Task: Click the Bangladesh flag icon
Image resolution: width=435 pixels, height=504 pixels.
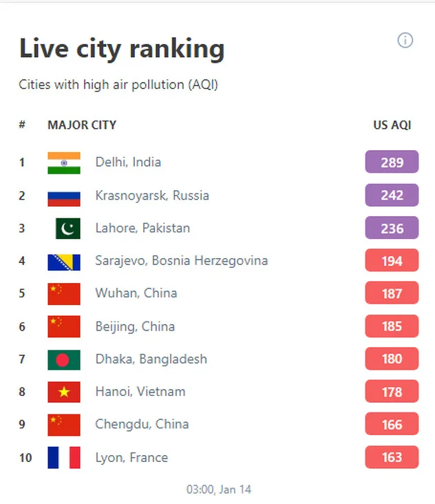Action: (x=64, y=359)
